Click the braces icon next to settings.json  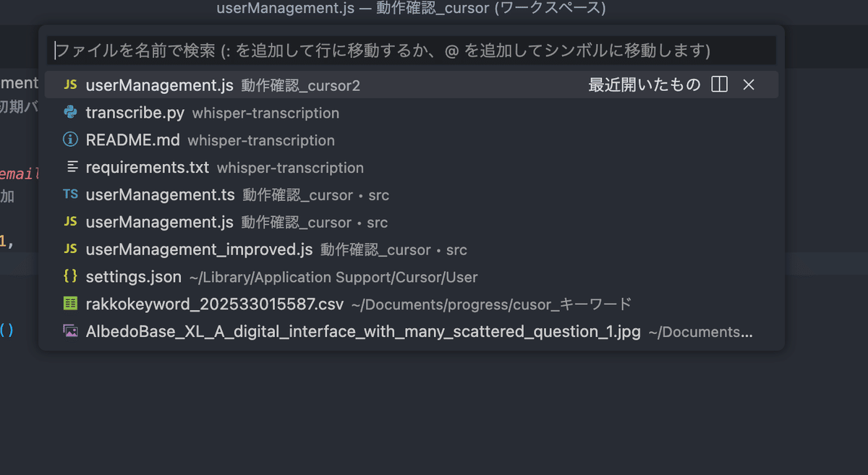point(69,277)
